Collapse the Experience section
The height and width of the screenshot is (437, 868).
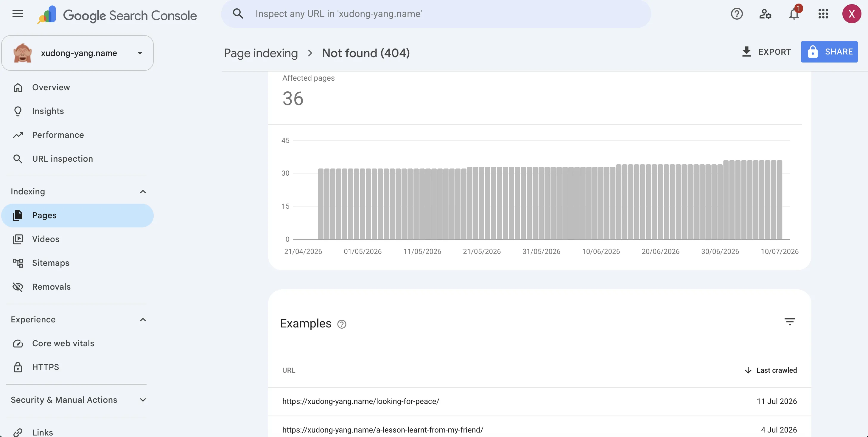tap(143, 319)
